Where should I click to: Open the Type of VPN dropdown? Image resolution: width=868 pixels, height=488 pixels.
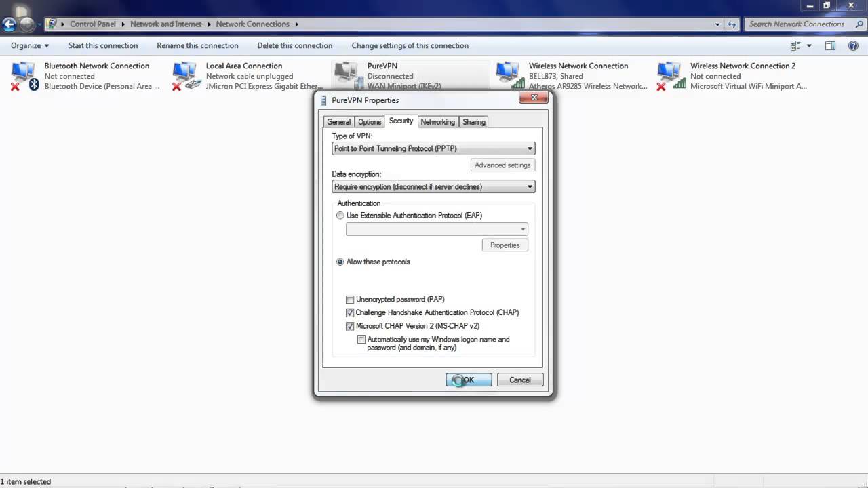coord(433,148)
